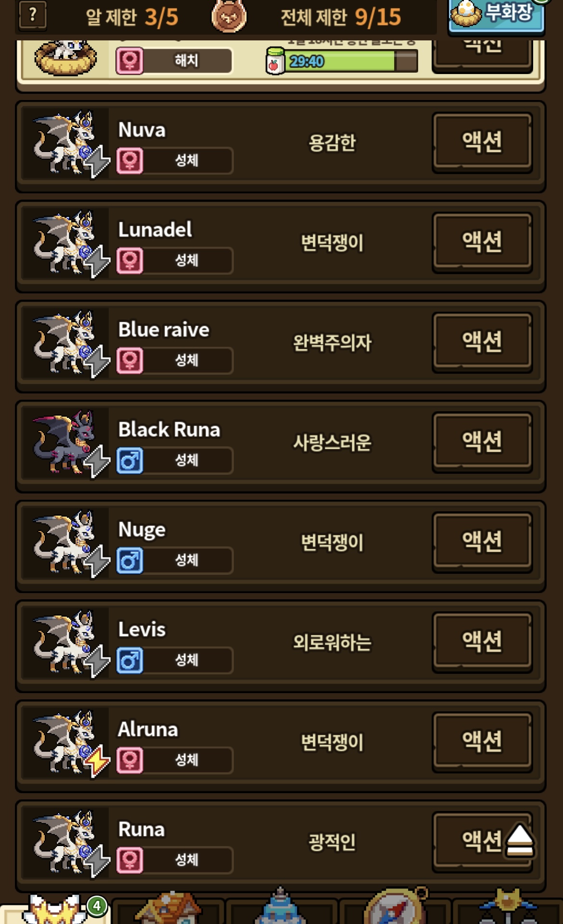
Task: Tap Alruna's yellow lightning bolt icon
Action: point(97,760)
